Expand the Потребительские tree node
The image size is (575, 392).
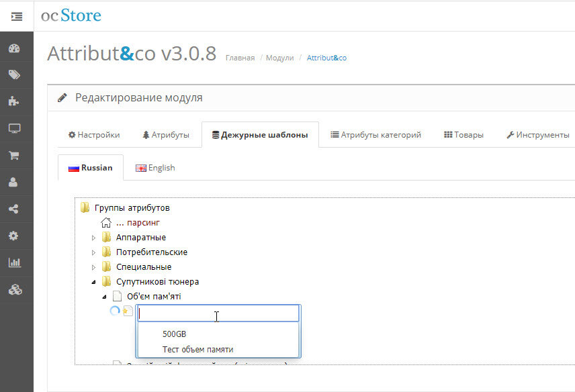pos(93,252)
